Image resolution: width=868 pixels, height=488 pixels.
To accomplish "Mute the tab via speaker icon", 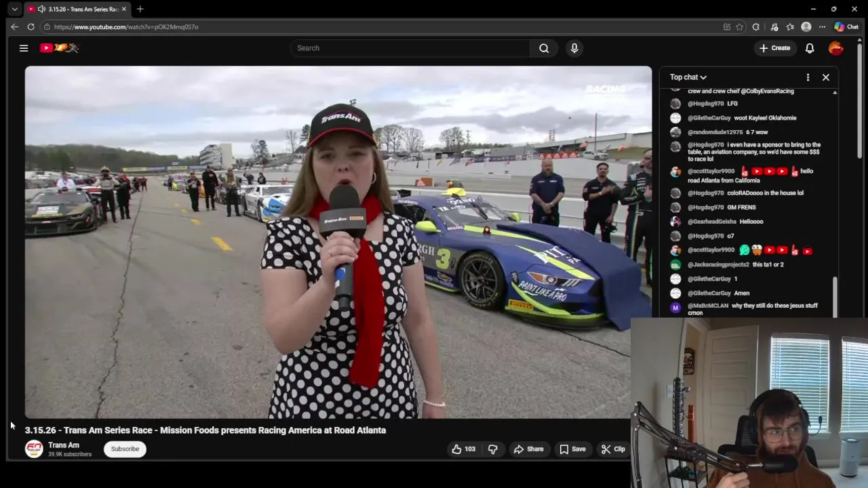I will (x=41, y=9).
